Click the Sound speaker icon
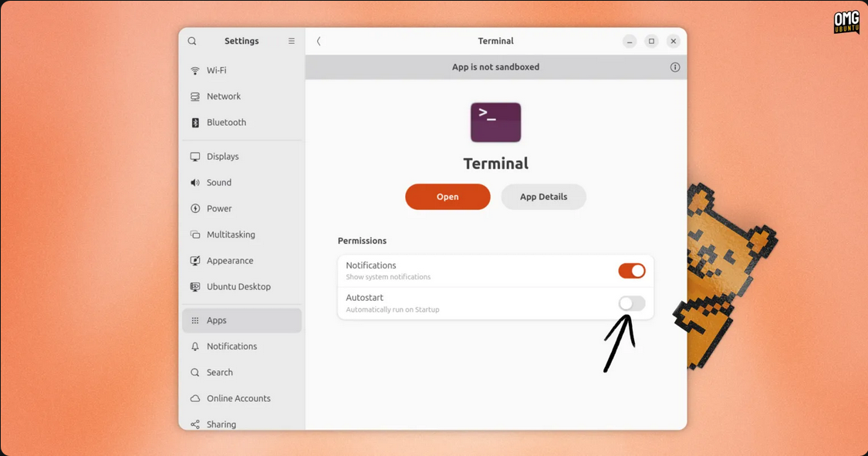 [x=195, y=183]
